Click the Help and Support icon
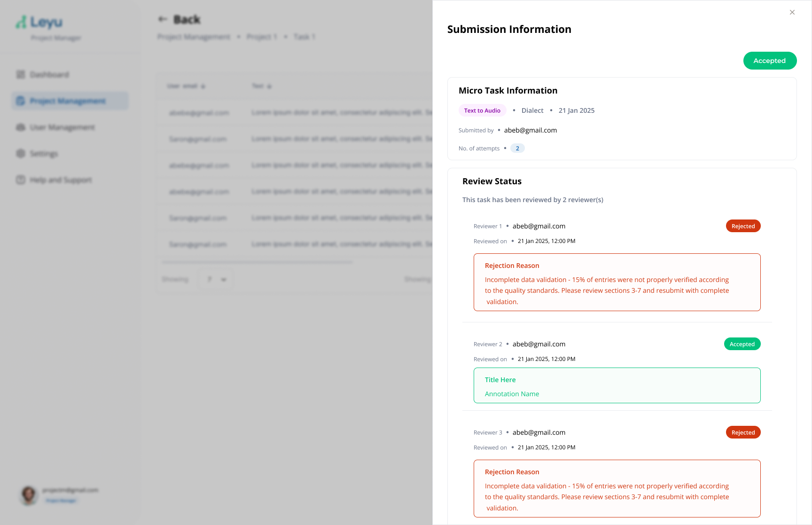 point(20,180)
